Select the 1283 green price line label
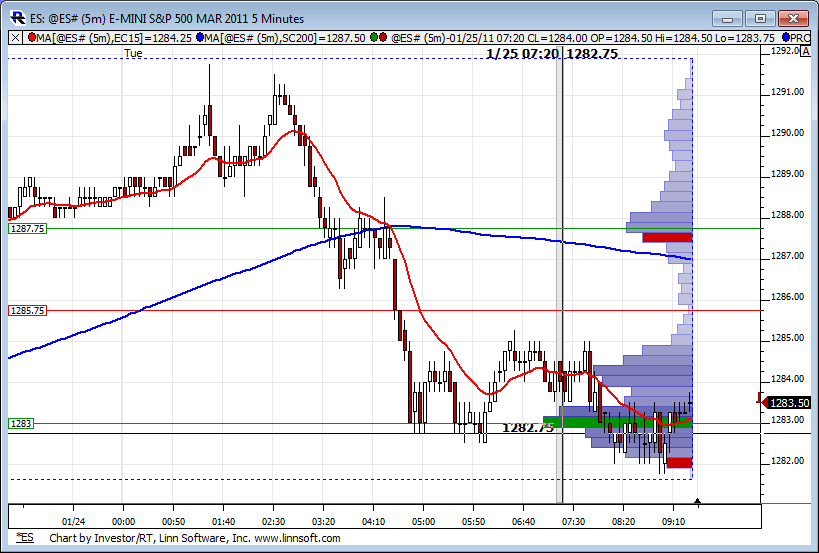This screenshot has width=819, height=553. pos(21,423)
